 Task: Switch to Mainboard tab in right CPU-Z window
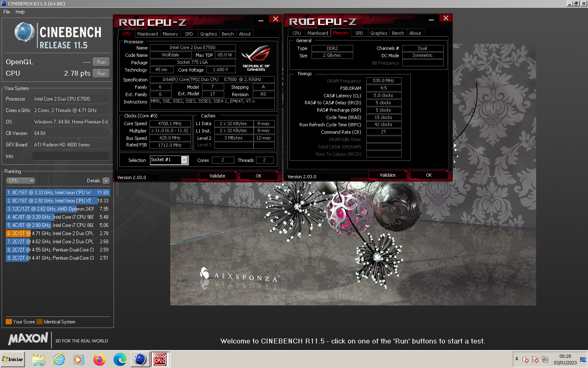point(318,33)
